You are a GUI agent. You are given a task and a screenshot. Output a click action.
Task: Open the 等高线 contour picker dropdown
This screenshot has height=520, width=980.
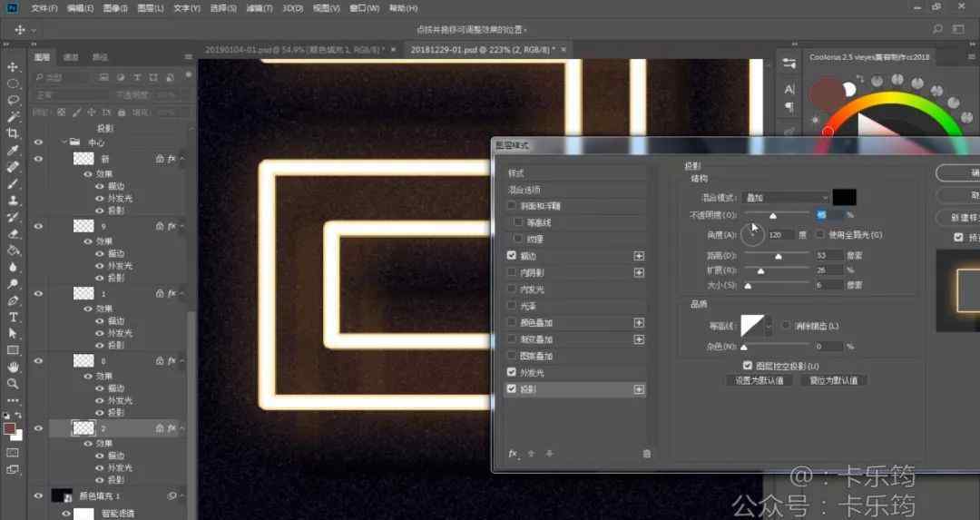coord(769,327)
